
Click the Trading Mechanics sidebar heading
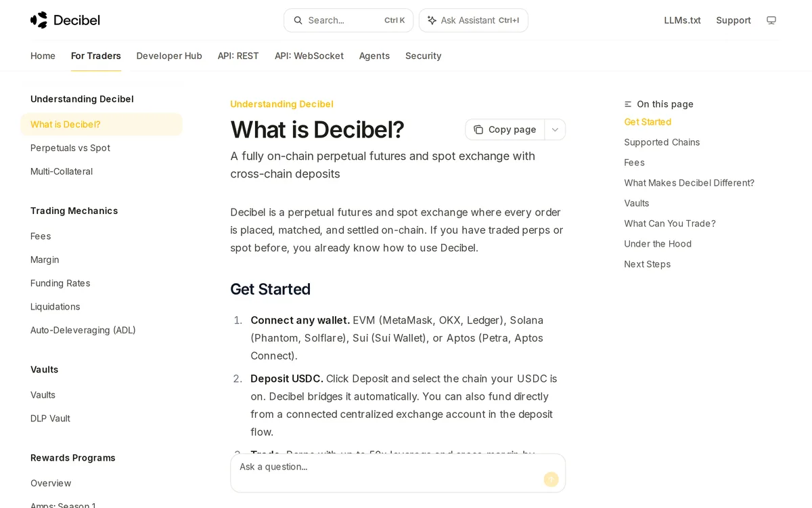[x=74, y=211]
